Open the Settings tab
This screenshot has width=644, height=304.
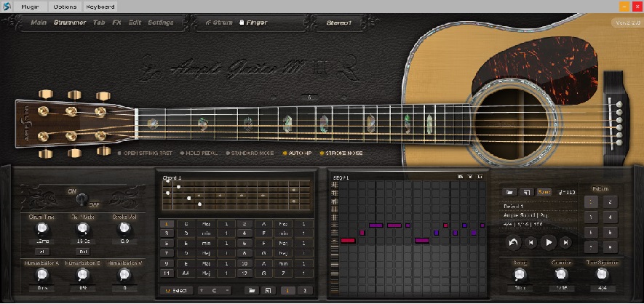[161, 23]
